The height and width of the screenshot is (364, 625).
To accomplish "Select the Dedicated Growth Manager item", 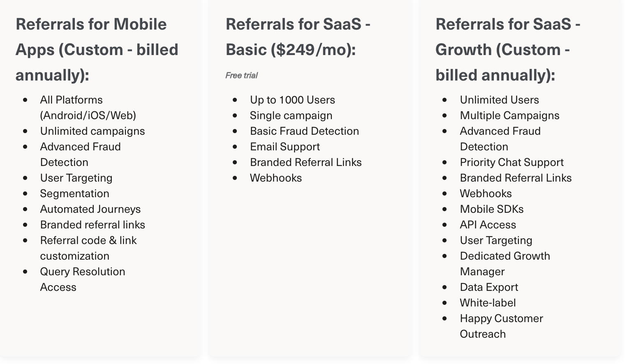I will 505,264.
